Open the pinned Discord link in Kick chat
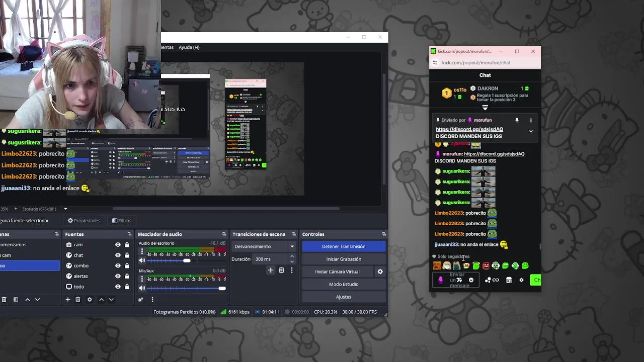The width and height of the screenshot is (644, 362). 469,129
